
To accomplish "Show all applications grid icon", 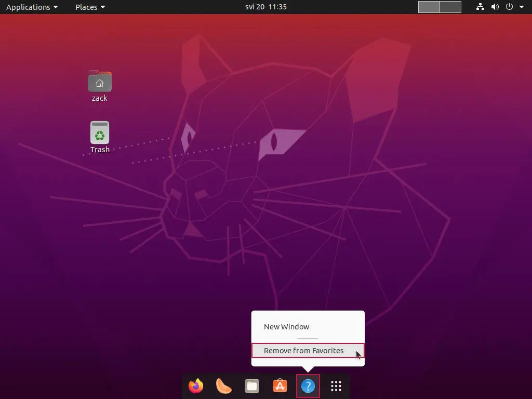I will (336, 386).
